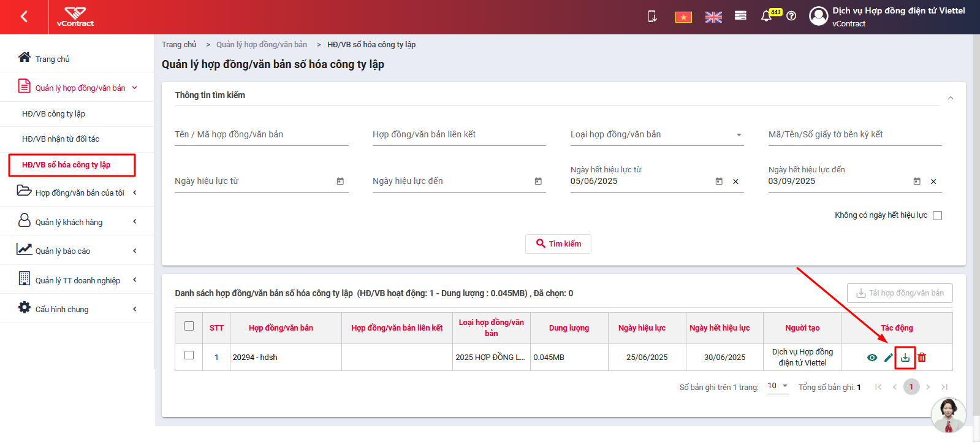Click the red trash delete icon

coord(922,358)
